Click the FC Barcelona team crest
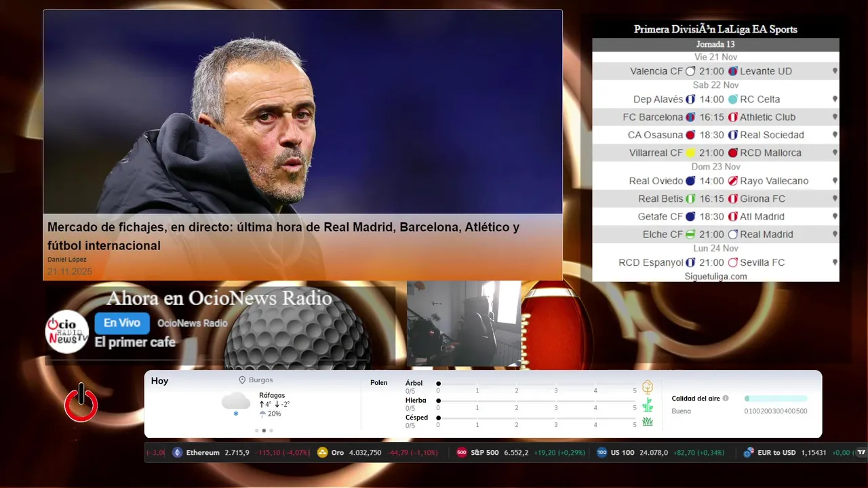Screen dimensions: 868x488 (x=690, y=117)
